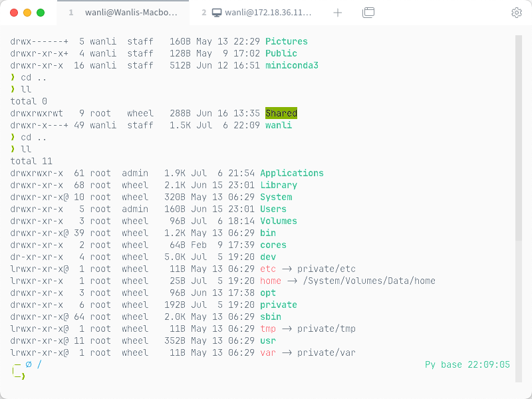The width and height of the screenshot is (532, 399).
Task: Click the highlighted Shared folder name
Action: [x=281, y=113]
